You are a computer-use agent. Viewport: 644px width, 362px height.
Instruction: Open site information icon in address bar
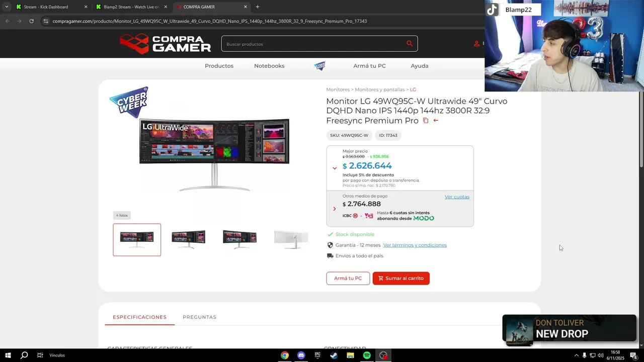click(46, 21)
